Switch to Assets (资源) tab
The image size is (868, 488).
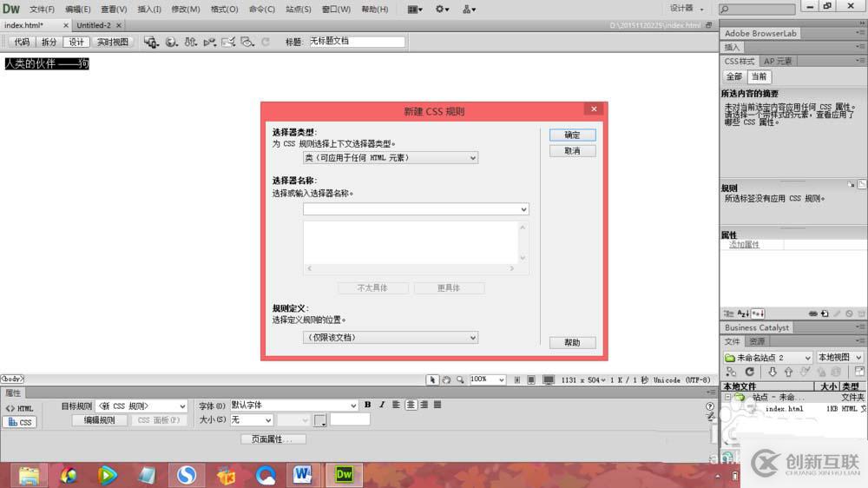click(x=757, y=341)
